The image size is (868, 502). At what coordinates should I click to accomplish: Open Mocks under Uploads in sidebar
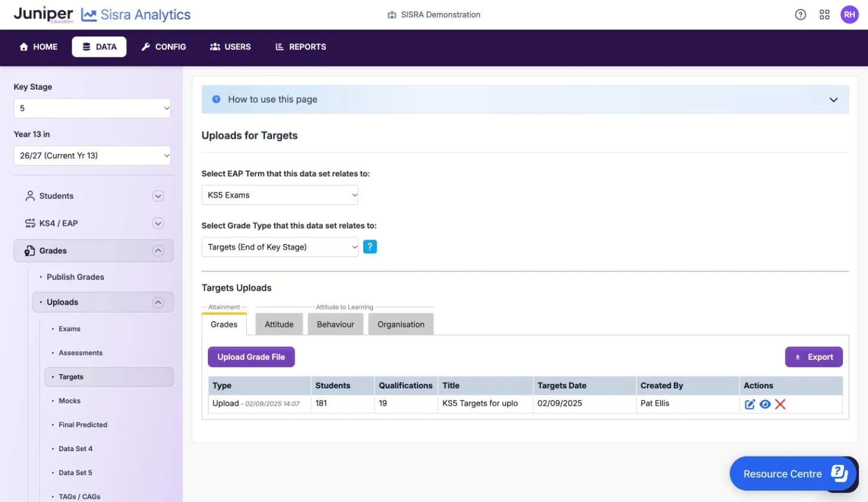(x=69, y=401)
